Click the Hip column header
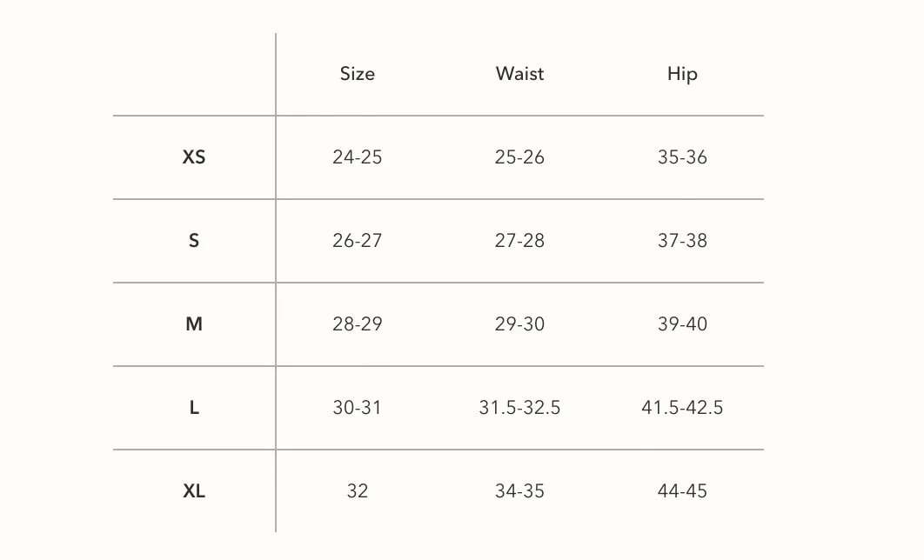Screen dimensions: 924x560 click(x=682, y=75)
